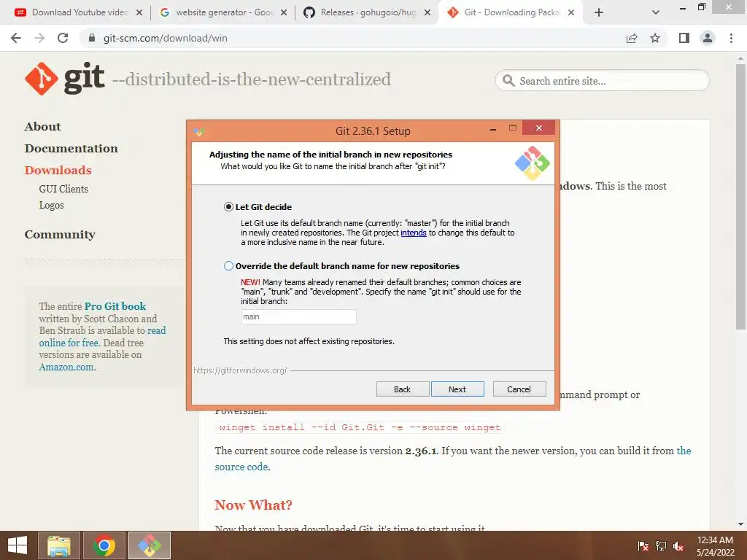Maximize the Git 2.36.1 Setup window

coord(513,128)
